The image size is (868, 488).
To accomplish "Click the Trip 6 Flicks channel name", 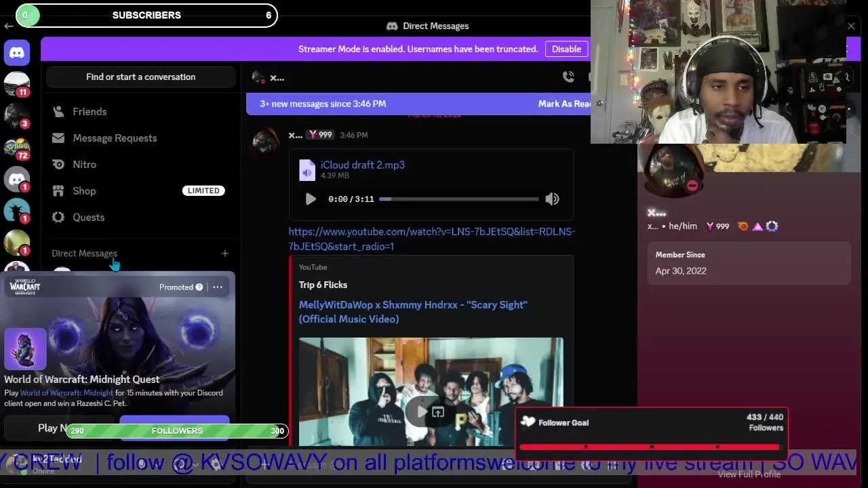I will (323, 285).
